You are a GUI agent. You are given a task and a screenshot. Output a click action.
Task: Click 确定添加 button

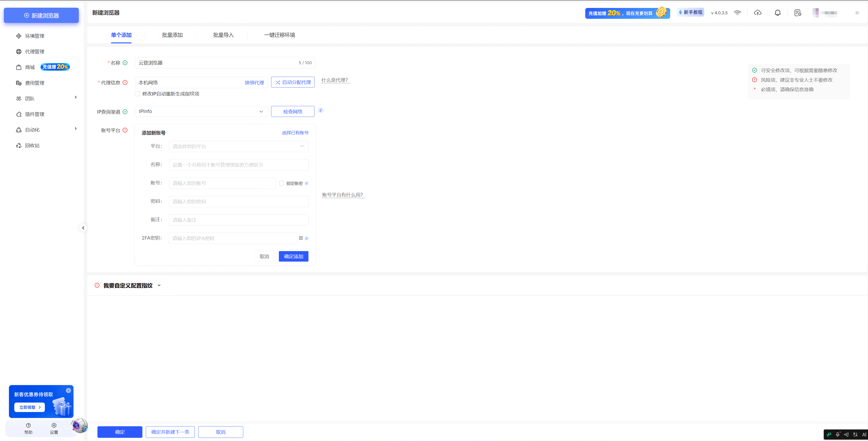point(293,257)
